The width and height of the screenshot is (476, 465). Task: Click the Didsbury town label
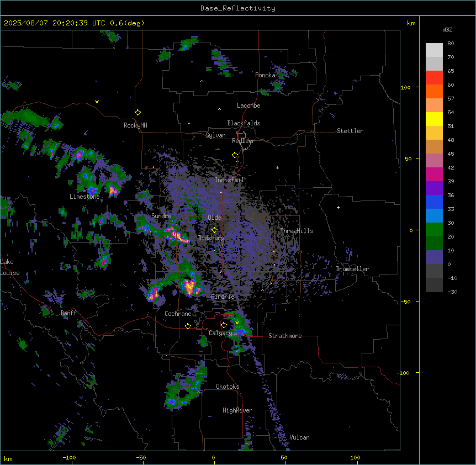tap(211, 238)
